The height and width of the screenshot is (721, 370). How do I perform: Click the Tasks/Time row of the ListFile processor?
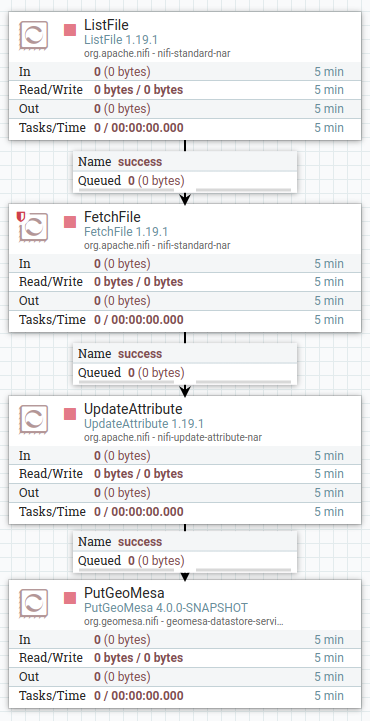(185, 128)
